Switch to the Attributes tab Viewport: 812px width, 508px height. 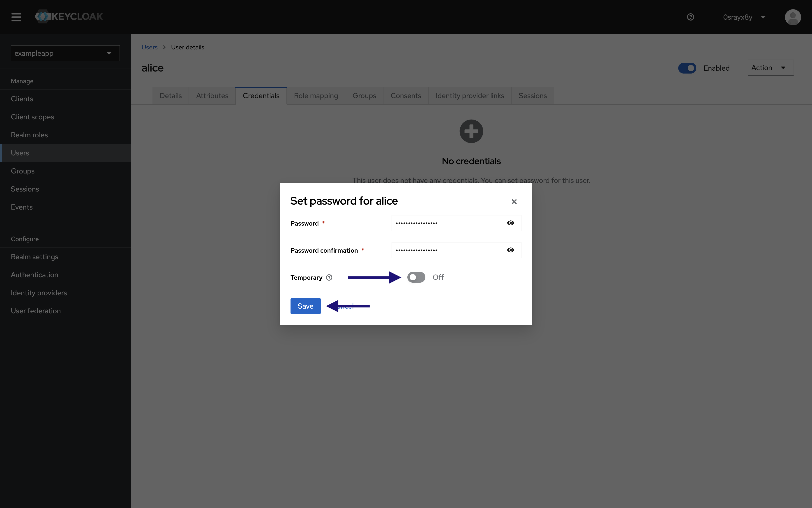pos(212,96)
